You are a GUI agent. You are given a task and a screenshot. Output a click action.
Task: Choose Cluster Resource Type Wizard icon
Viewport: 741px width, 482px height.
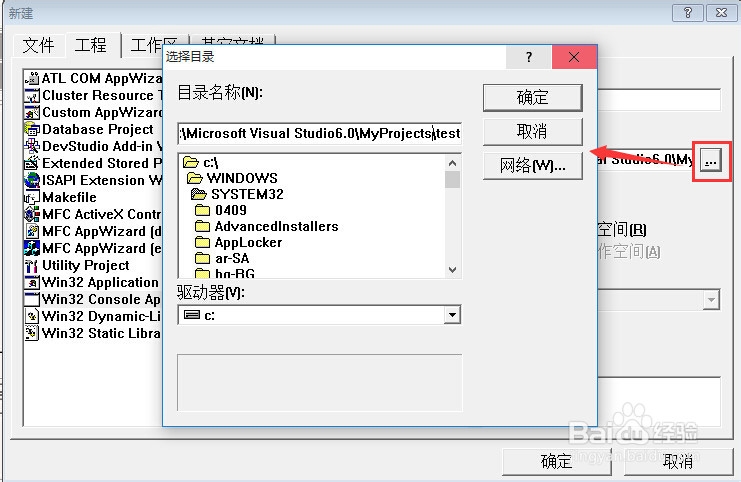pyautogui.click(x=32, y=95)
